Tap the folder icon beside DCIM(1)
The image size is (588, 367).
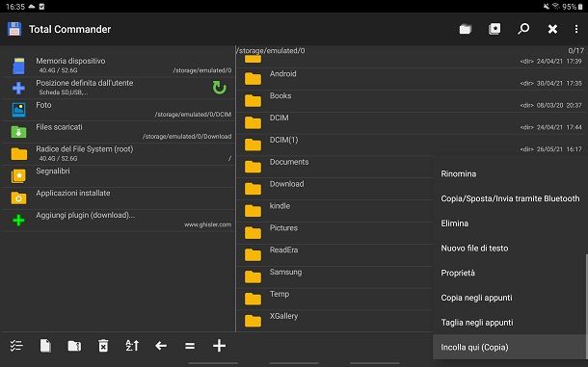pyautogui.click(x=253, y=144)
